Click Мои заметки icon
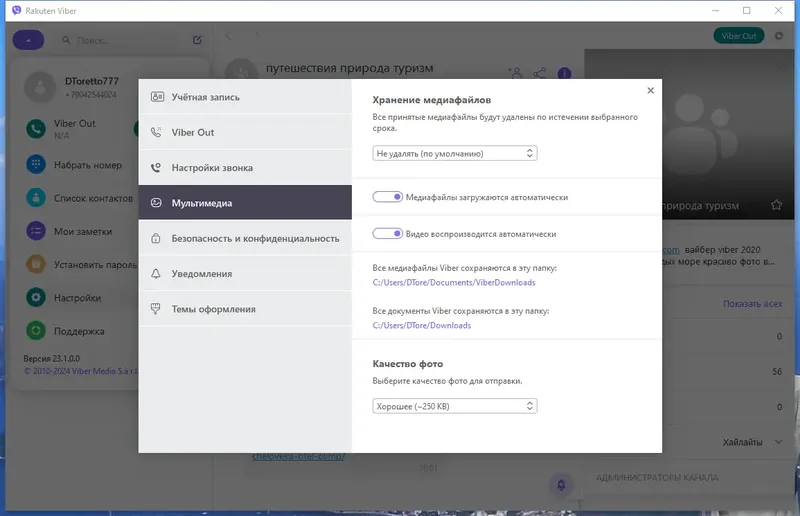800x516 pixels. (36, 231)
